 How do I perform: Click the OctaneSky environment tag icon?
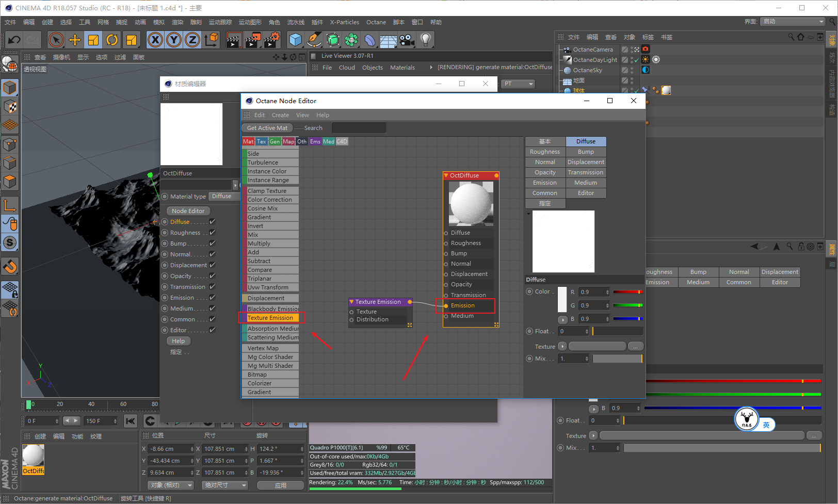pos(645,70)
